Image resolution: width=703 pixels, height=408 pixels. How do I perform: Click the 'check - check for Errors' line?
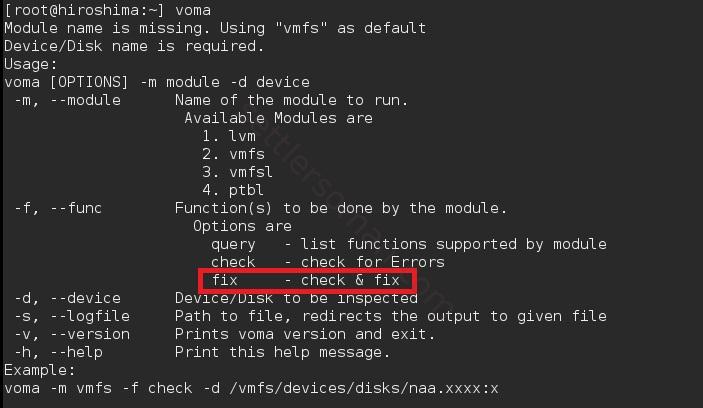pyautogui.click(x=328, y=262)
